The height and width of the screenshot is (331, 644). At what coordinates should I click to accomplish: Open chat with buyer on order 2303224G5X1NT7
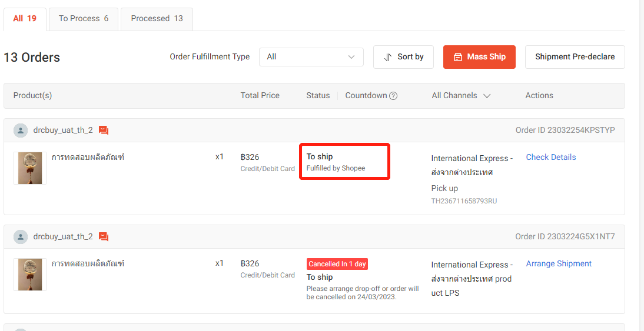104,237
